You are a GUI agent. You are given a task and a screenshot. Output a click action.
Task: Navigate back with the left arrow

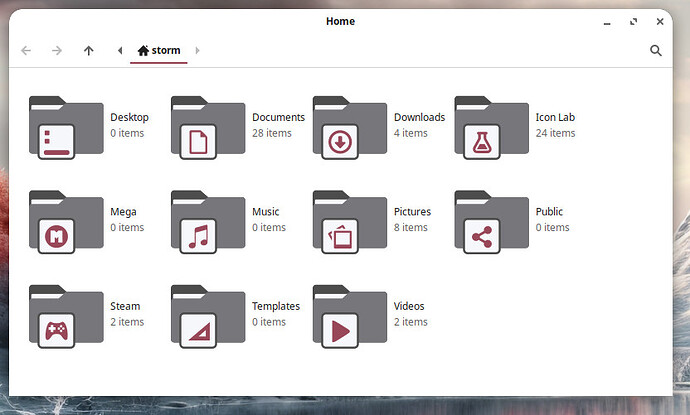[x=26, y=50]
